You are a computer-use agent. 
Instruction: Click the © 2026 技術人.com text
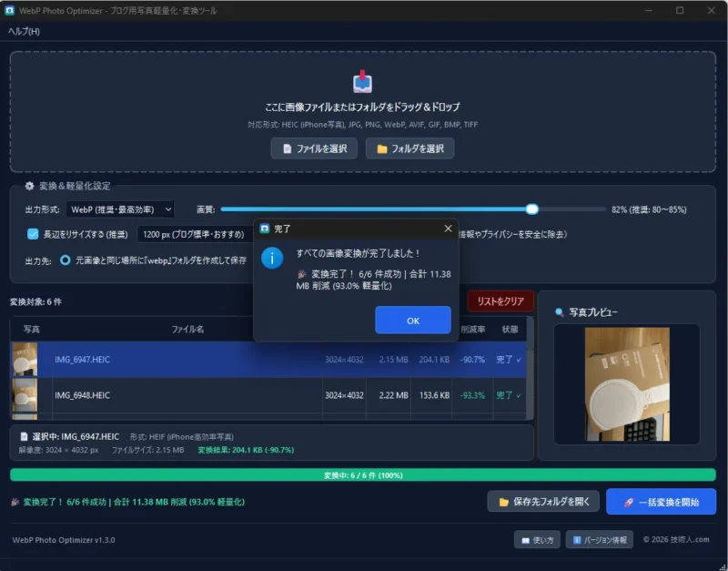pos(676,539)
